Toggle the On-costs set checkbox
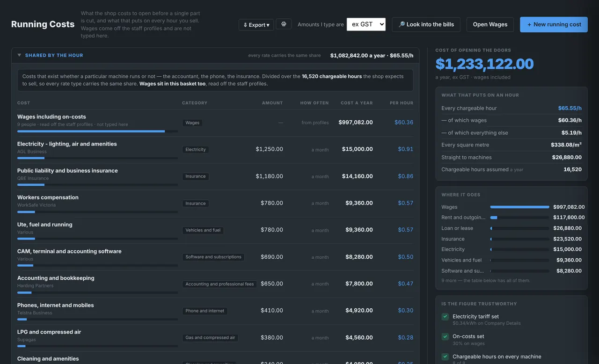 tap(445, 337)
